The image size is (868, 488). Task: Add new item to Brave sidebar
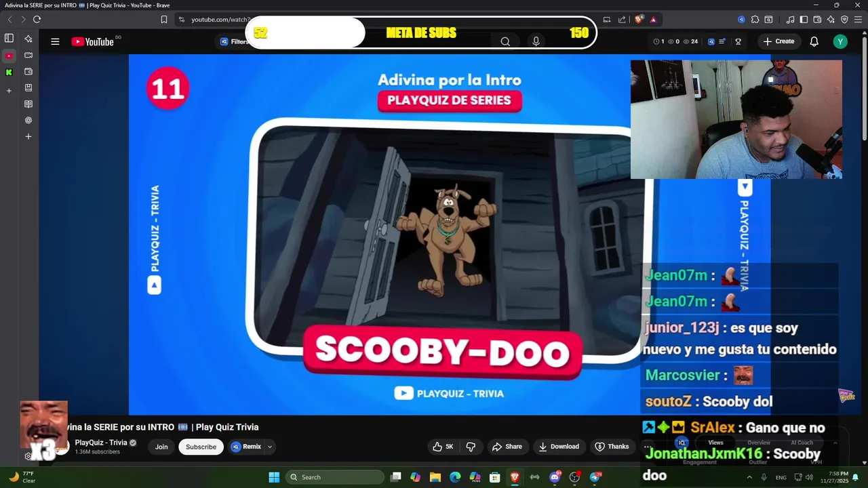point(28,137)
